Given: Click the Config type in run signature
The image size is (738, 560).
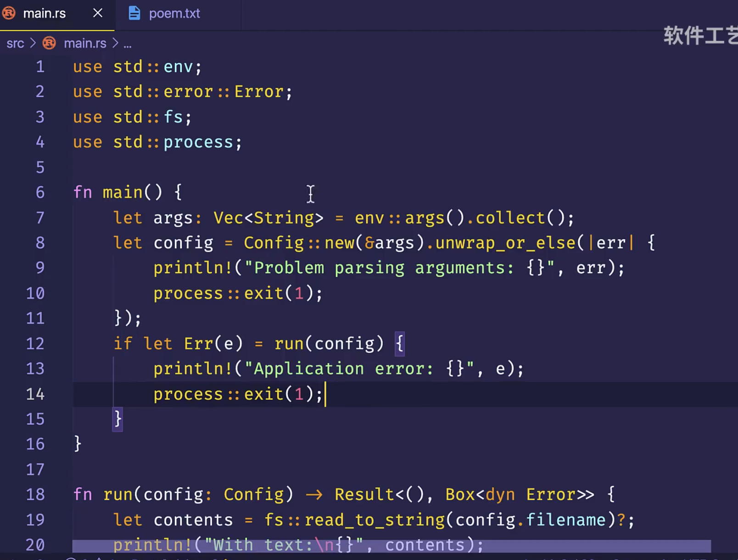Looking at the screenshot, I should click(x=253, y=494).
